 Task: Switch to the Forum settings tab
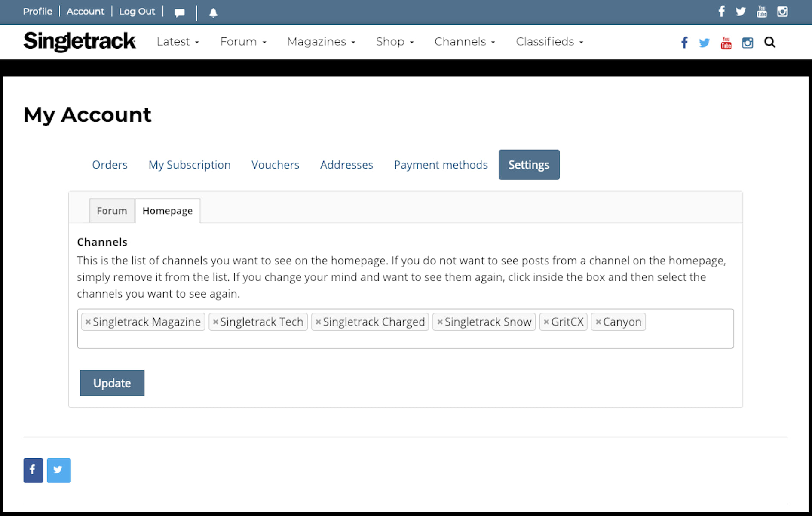click(112, 211)
